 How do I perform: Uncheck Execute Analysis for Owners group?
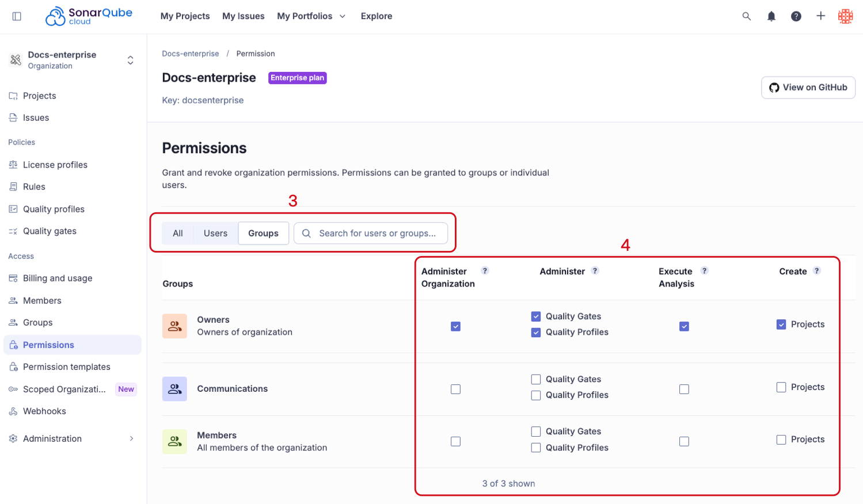point(684,326)
